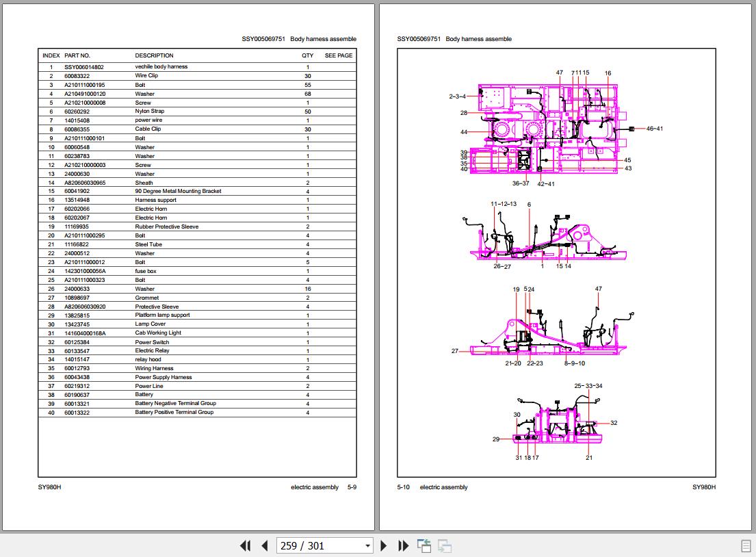
Task: Select 'Platform lamp support' text
Action: 162,315
